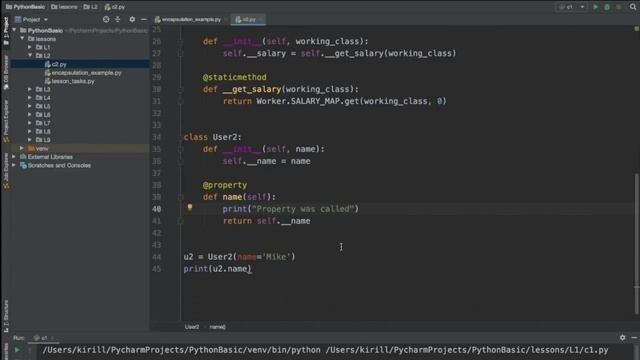
Task: Click name() in the editor breadcrumb
Action: 218,327
